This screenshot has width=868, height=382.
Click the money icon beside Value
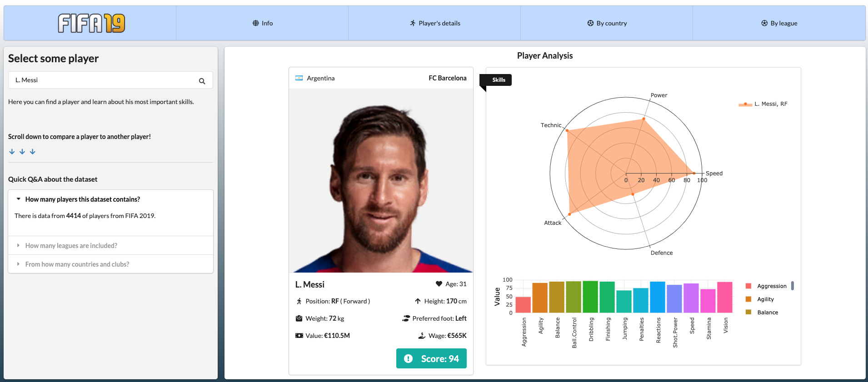coord(299,336)
